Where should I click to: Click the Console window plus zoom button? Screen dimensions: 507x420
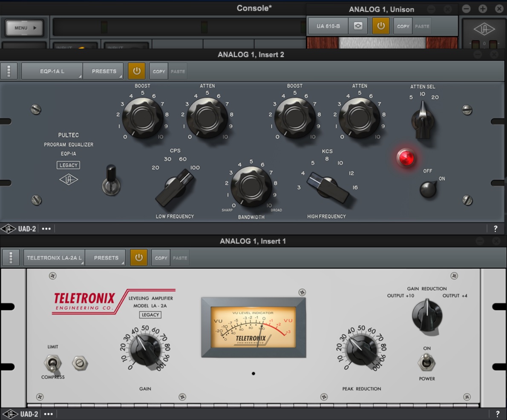click(x=483, y=9)
